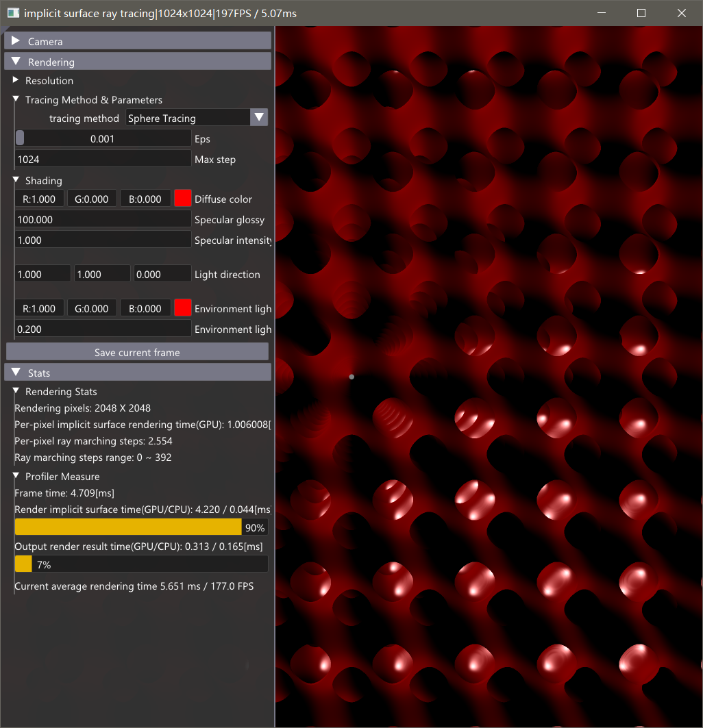This screenshot has width=703, height=728.
Task: Collapse Profiler Measure arrow
Action: (x=15, y=476)
